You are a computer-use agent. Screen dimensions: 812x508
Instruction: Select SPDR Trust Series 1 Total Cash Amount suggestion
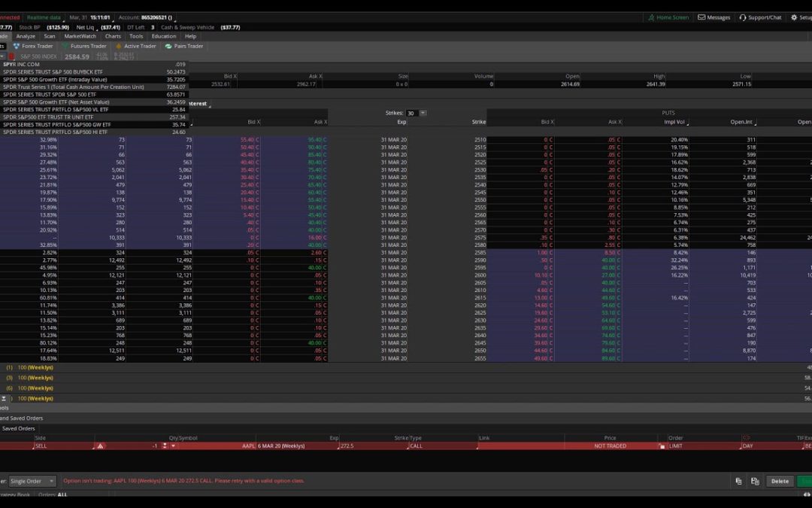click(94, 87)
